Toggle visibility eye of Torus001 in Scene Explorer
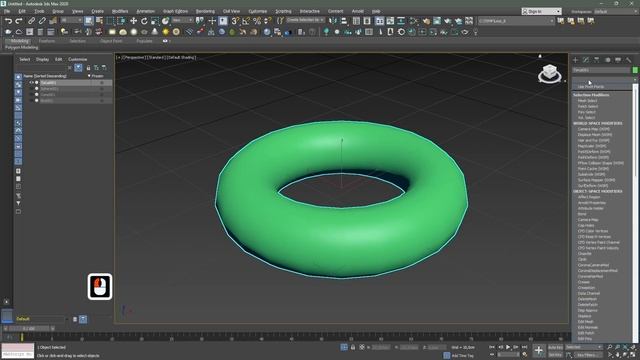This screenshot has height=360, width=640. [x=31, y=82]
